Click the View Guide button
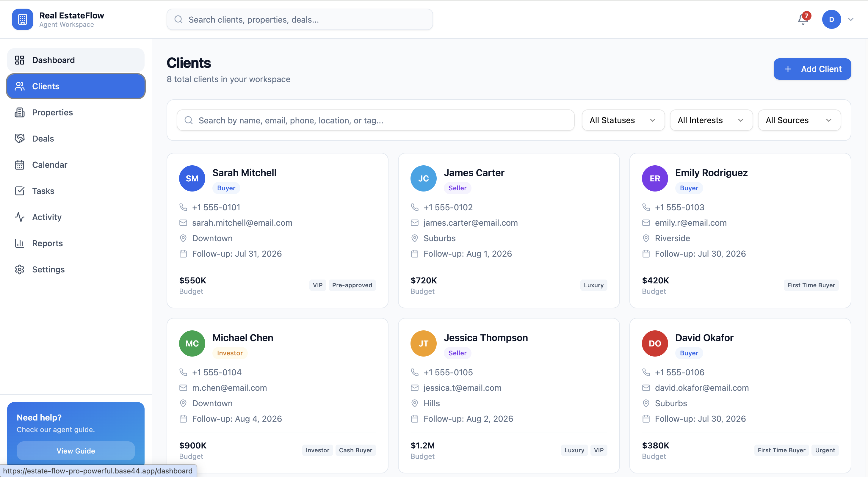This screenshot has height=477, width=868. (x=76, y=451)
